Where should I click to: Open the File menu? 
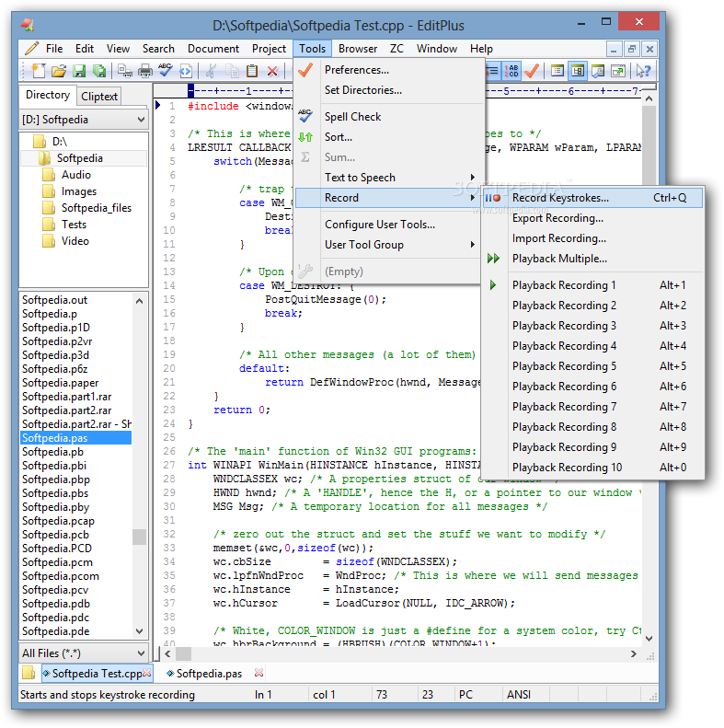tap(54, 49)
